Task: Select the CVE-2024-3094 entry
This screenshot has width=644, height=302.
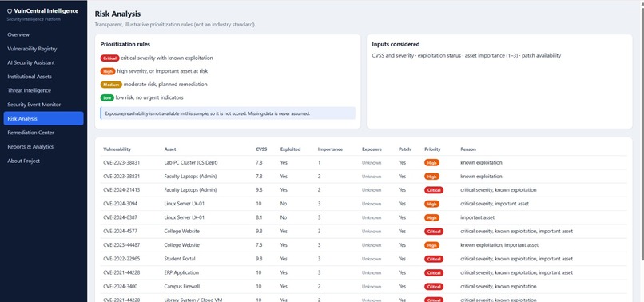Action: point(120,204)
